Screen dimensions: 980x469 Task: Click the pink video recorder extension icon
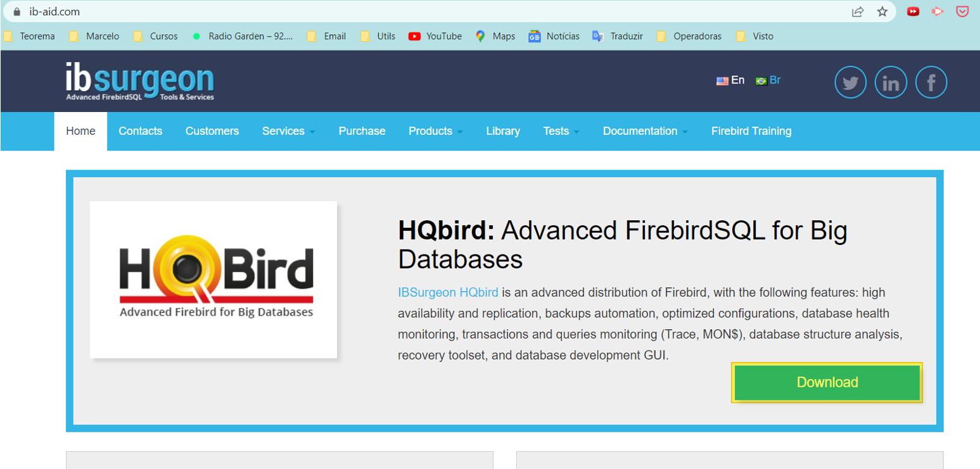tap(938, 11)
